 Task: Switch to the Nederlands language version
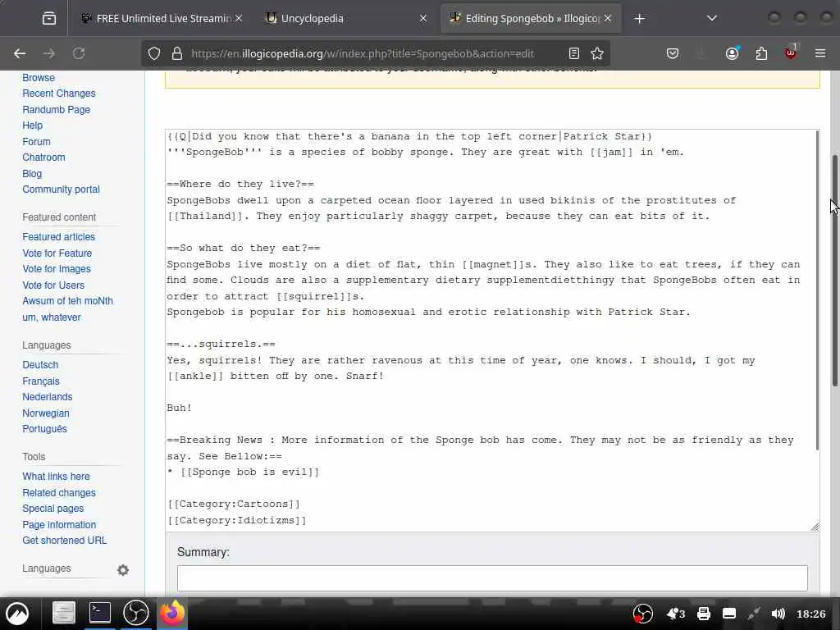click(47, 397)
